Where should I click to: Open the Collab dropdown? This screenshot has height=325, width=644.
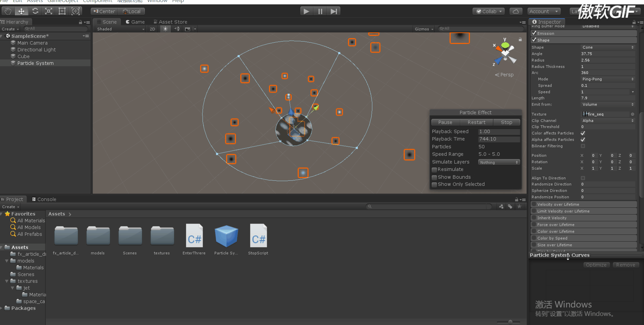coord(489,11)
